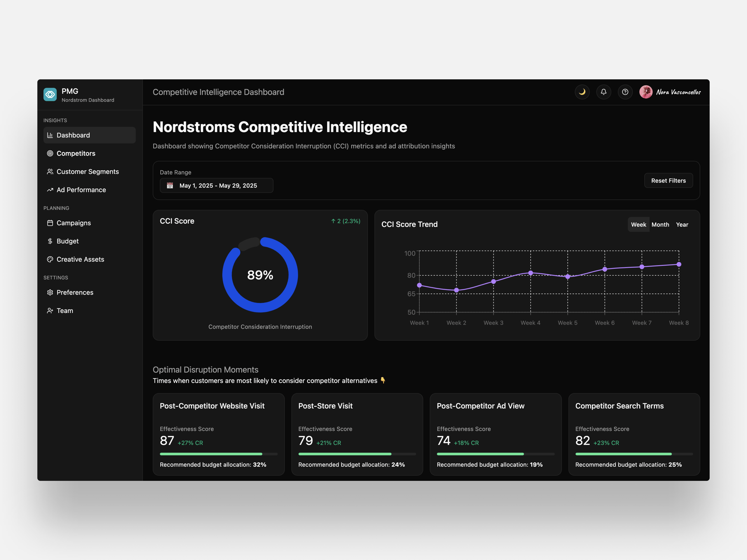The image size is (747, 560).
Task: Open Preferences settings
Action: coord(90,292)
